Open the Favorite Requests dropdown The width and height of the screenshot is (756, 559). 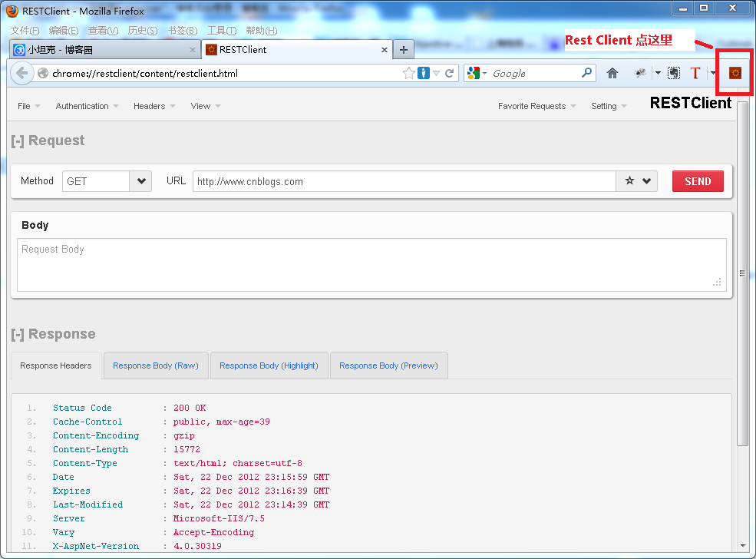click(536, 106)
